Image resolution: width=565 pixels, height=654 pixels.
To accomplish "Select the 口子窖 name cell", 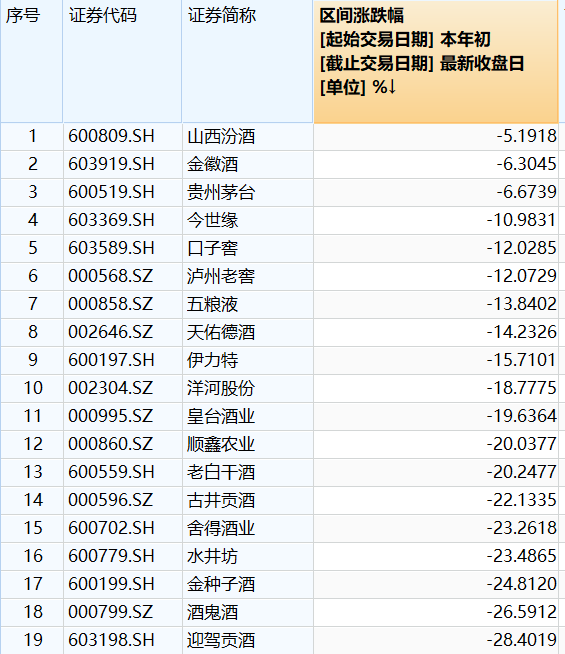I will tap(248, 249).
